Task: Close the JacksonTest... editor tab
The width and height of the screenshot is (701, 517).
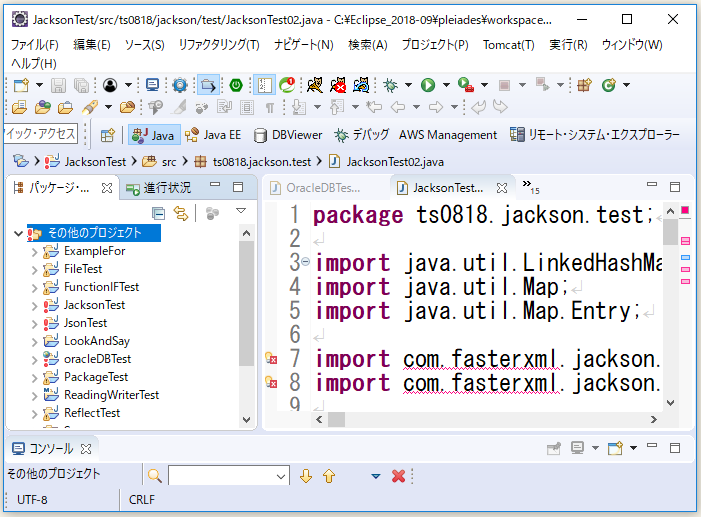Action: (502, 188)
